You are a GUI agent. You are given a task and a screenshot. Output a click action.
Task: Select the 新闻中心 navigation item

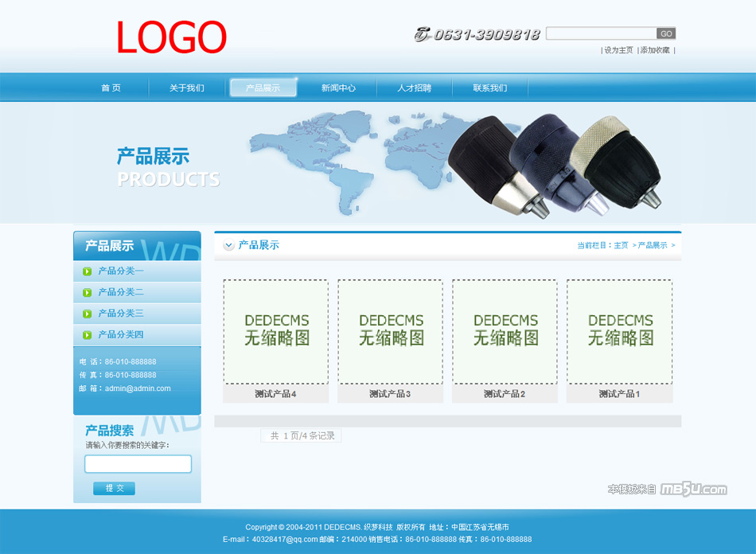[x=338, y=88]
